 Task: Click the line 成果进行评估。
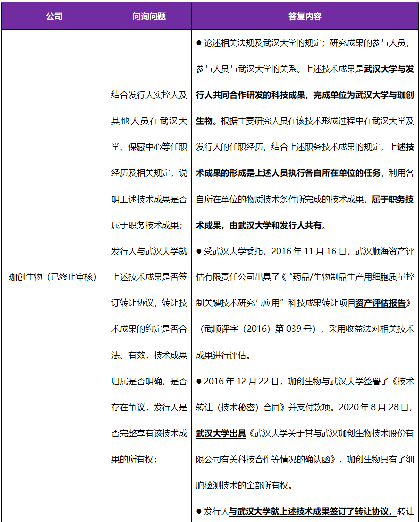pyautogui.click(x=223, y=355)
